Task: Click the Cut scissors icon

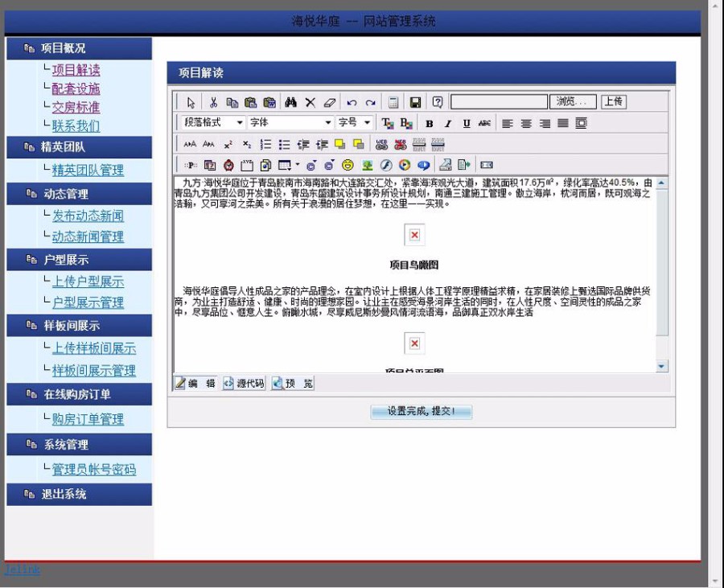Action: tap(213, 102)
